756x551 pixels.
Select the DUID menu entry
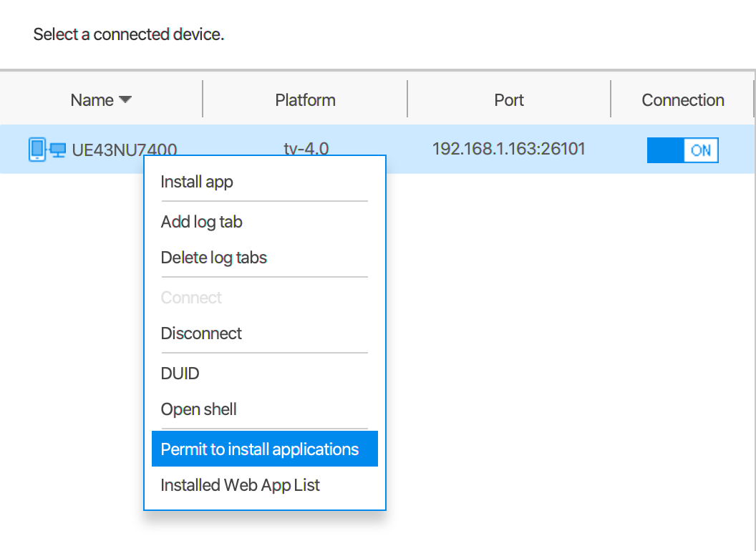coord(264,374)
